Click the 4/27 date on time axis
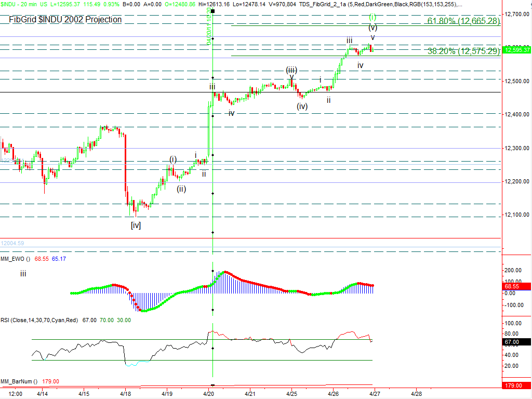This screenshot has height=399, width=532. [374, 394]
